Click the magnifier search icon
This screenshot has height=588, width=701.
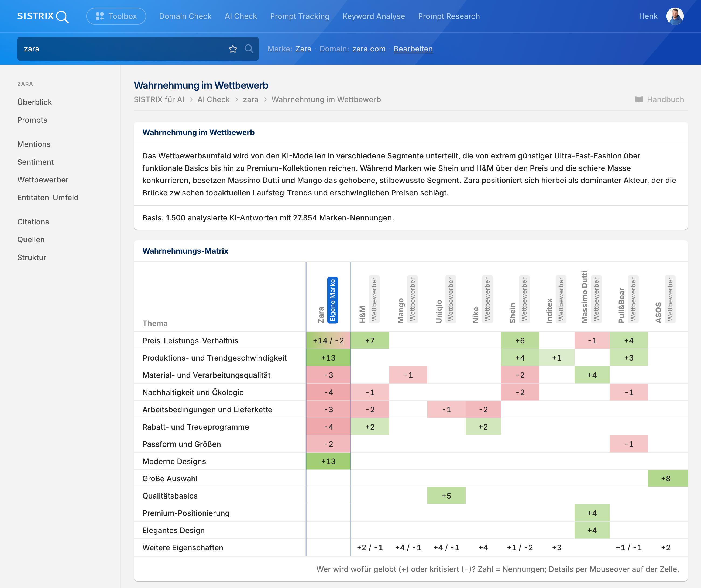coord(249,49)
